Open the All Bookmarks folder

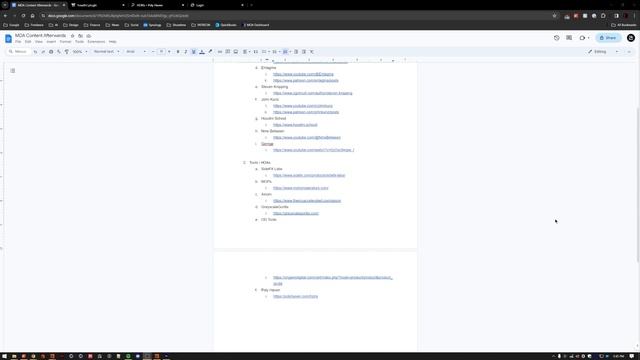624,25
